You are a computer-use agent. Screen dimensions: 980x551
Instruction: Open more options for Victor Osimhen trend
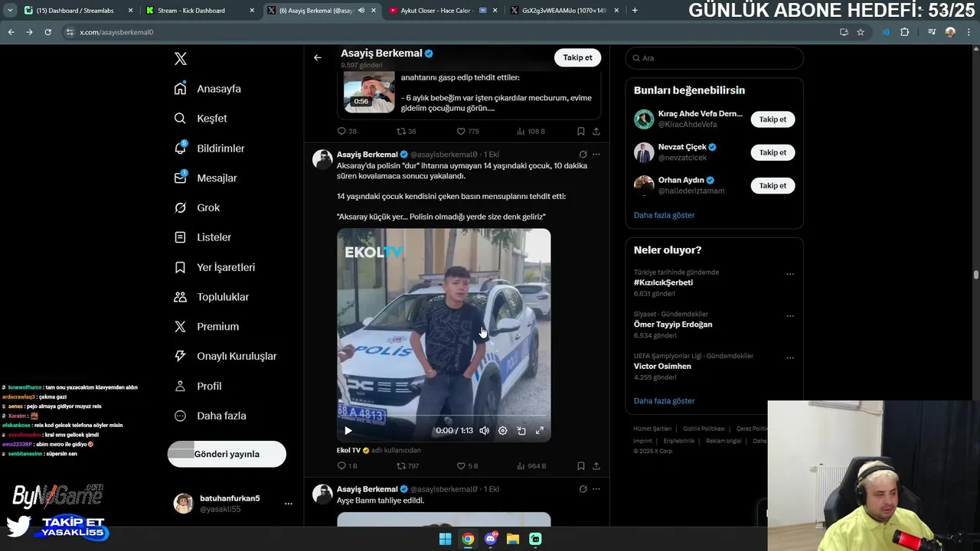790,357
